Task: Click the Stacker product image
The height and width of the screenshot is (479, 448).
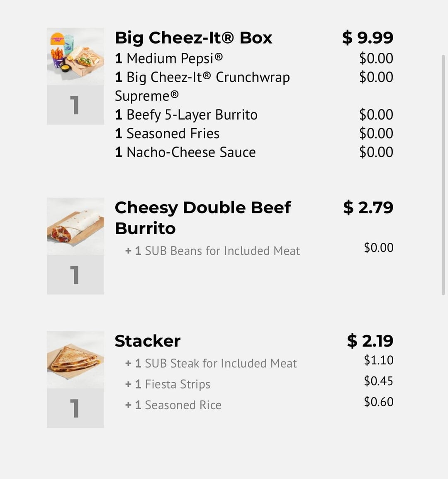Action: pyautogui.click(x=75, y=359)
